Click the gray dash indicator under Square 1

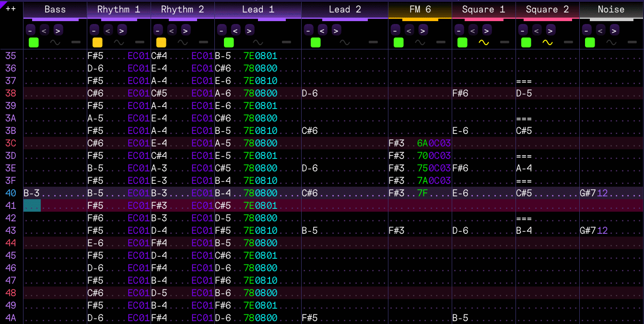[504, 43]
